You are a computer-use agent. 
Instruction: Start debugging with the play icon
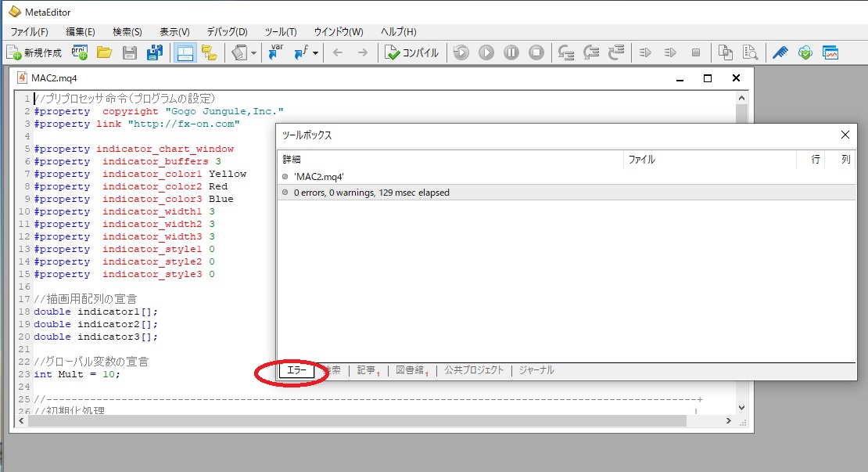click(x=486, y=53)
